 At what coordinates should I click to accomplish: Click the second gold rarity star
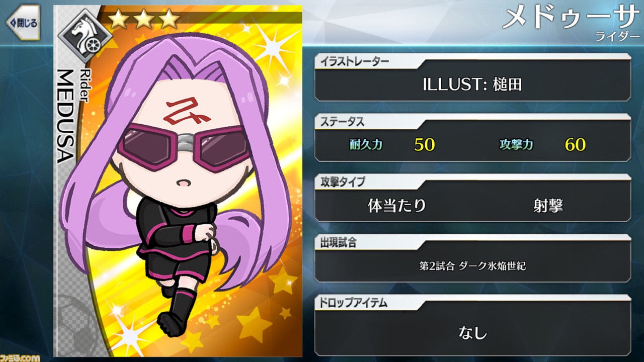(x=144, y=20)
